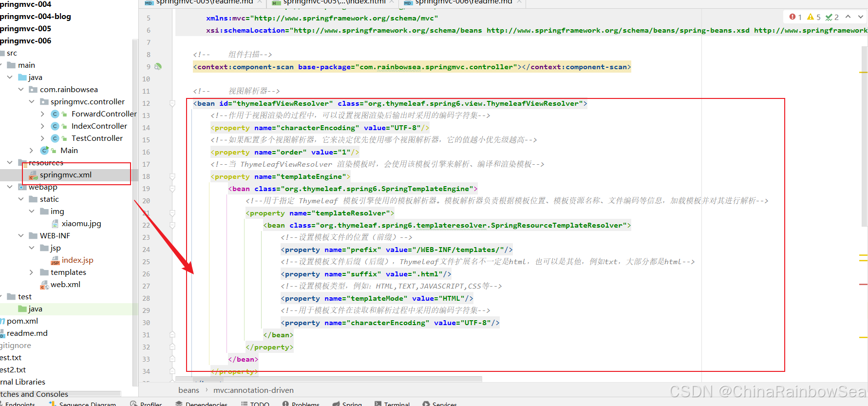Open pom.xml in project tree
The image size is (868, 406).
(19, 321)
